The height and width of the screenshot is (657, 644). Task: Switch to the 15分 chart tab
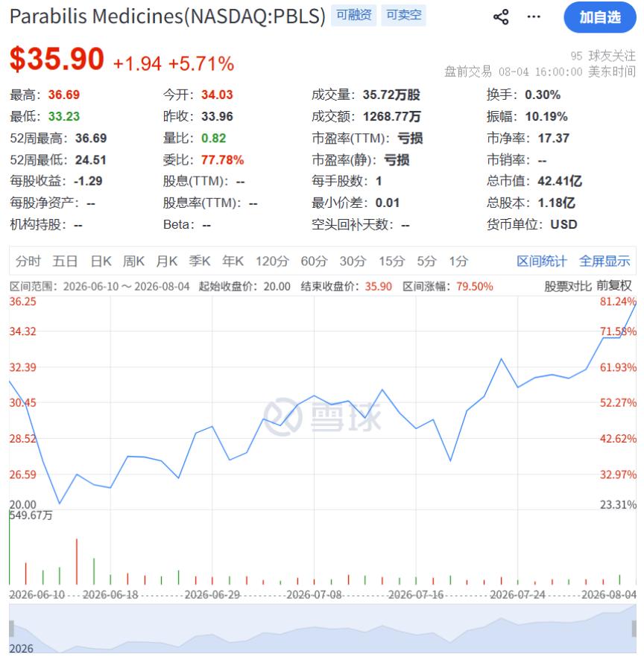[x=391, y=261]
